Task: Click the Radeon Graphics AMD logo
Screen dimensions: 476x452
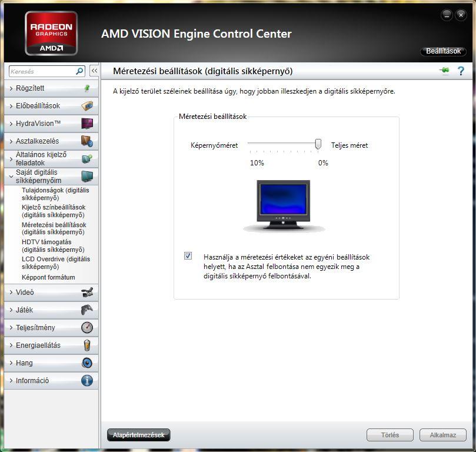Action: tap(51, 34)
